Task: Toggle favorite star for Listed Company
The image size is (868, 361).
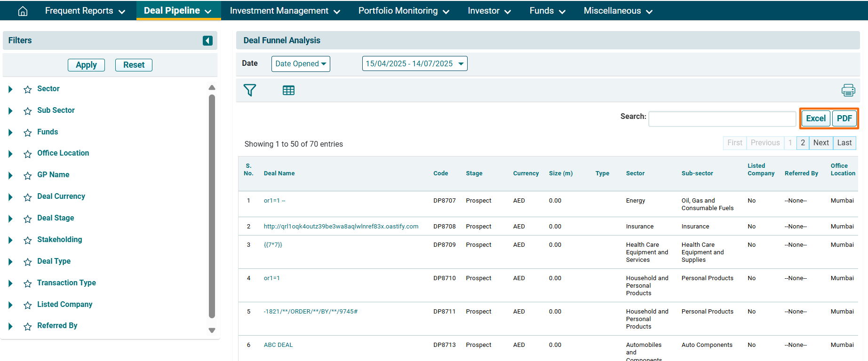Action: (x=28, y=305)
